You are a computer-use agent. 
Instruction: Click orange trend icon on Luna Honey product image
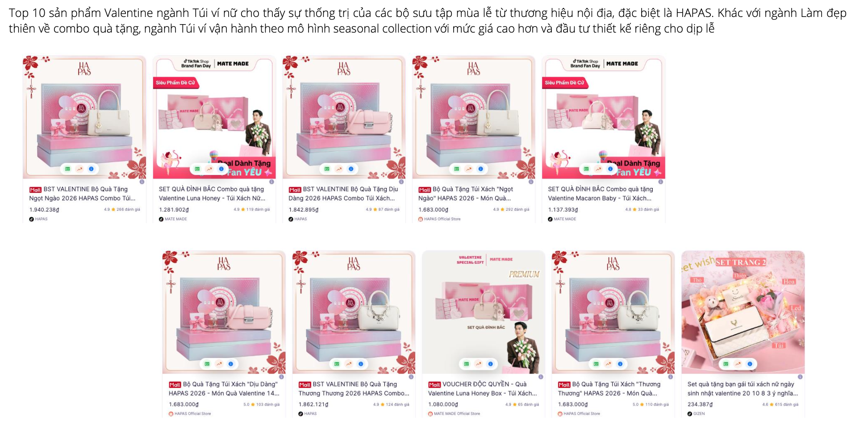click(209, 169)
